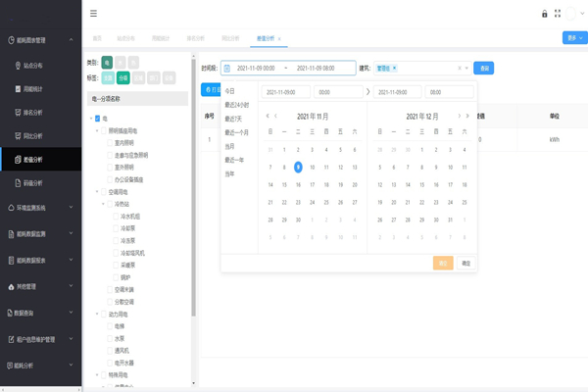Viewport: 588px width, 392px height.
Task: Click the hamburger menu collapse icon
Action: pyautogui.click(x=93, y=14)
